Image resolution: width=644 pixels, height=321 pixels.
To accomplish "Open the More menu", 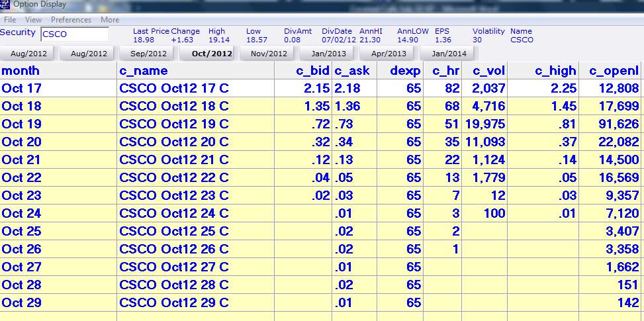I will 110,20.
